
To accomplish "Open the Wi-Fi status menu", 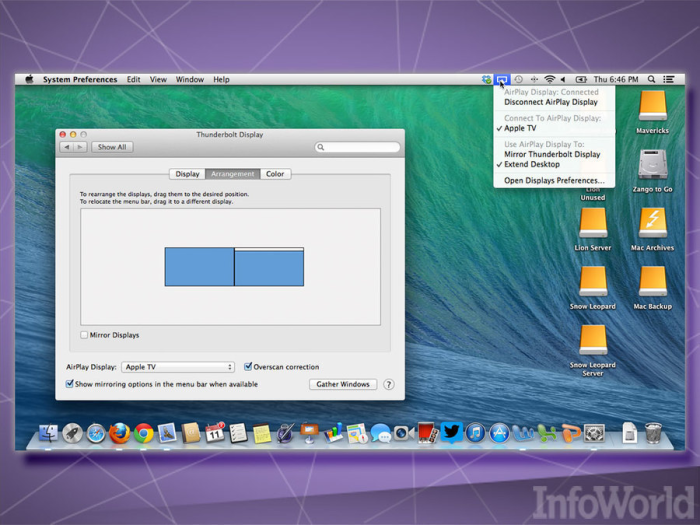I will [x=550, y=79].
